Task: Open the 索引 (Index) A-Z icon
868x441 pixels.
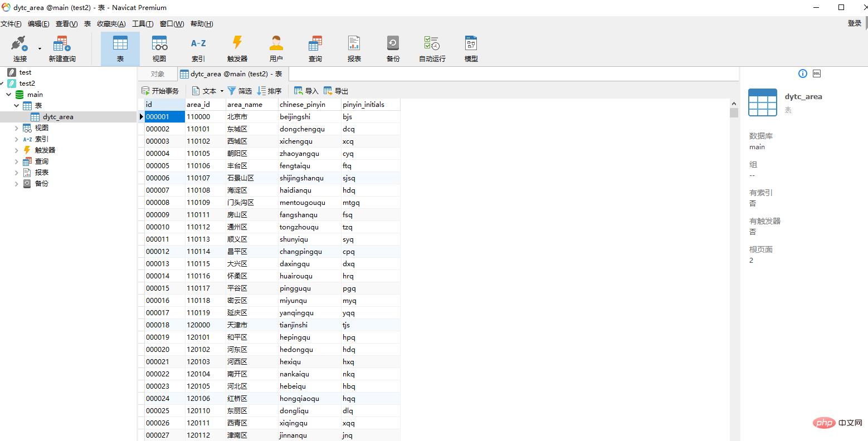Action: [x=198, y=48]
